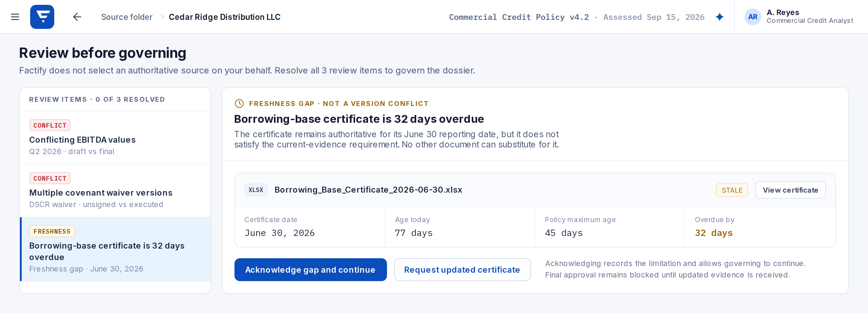The image size is (868, 313).
Task: Click the XLSX file type badge
Action: (x=256, y=190)
